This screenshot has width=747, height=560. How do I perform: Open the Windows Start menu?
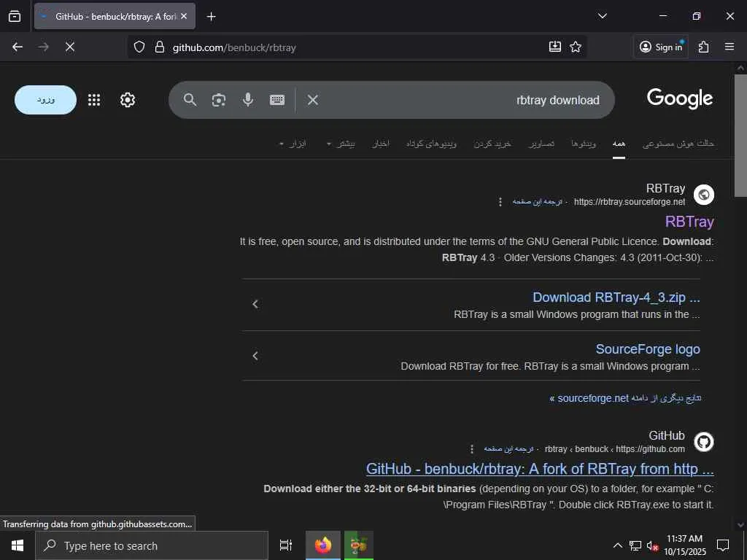click(x=18, y=545)
